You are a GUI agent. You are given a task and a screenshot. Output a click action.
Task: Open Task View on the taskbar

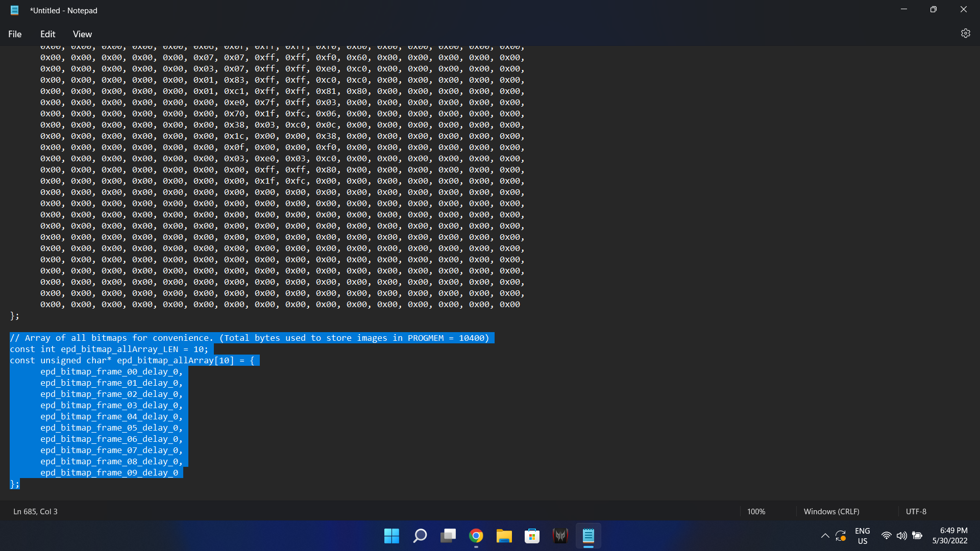tap(448, 536)
